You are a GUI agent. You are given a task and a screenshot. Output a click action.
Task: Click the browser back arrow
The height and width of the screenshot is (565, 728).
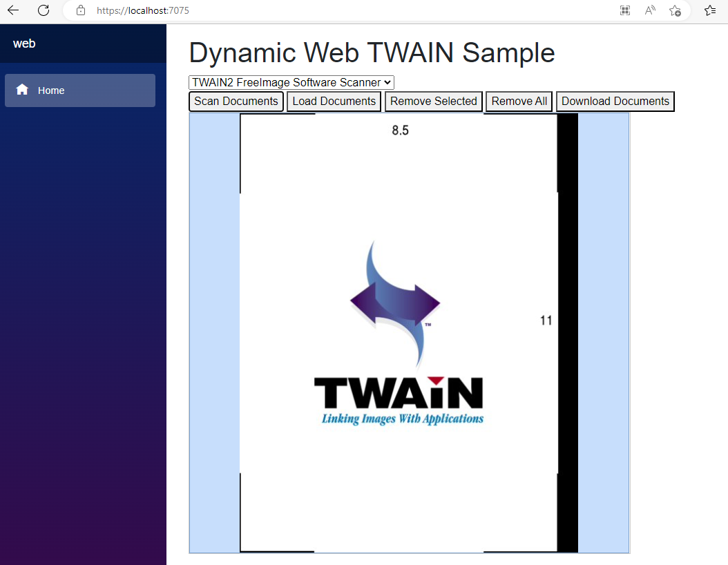(x=13, y=10)
